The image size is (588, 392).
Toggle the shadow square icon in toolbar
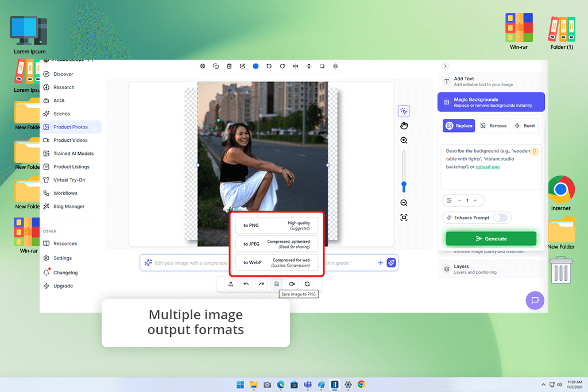[322, 66]
